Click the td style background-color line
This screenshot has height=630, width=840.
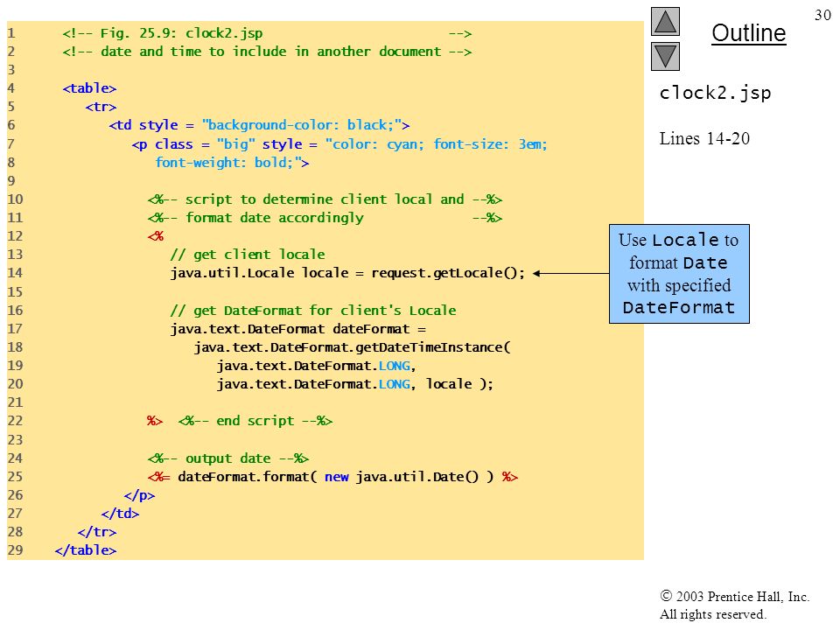coord(259,125)
